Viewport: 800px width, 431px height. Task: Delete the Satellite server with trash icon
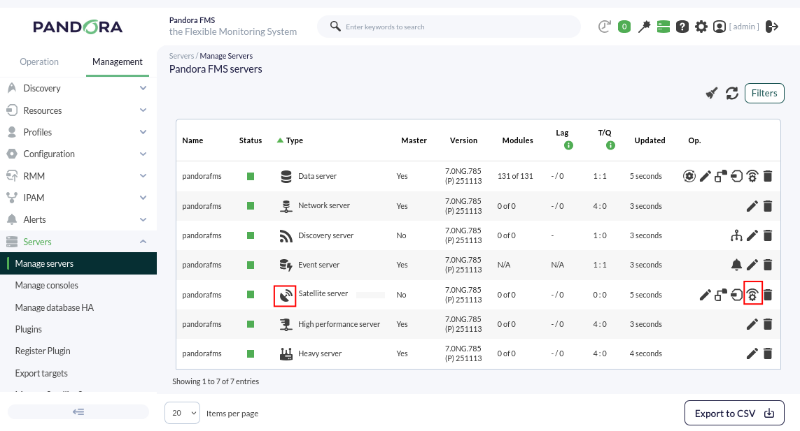[768, 295]
